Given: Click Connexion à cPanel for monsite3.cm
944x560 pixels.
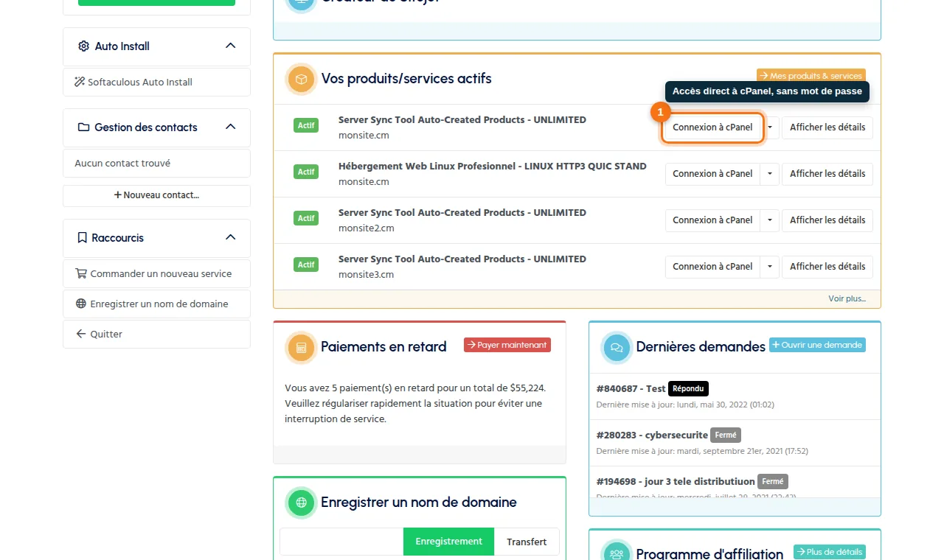Looking at the screenshot, I should [712, 267].
